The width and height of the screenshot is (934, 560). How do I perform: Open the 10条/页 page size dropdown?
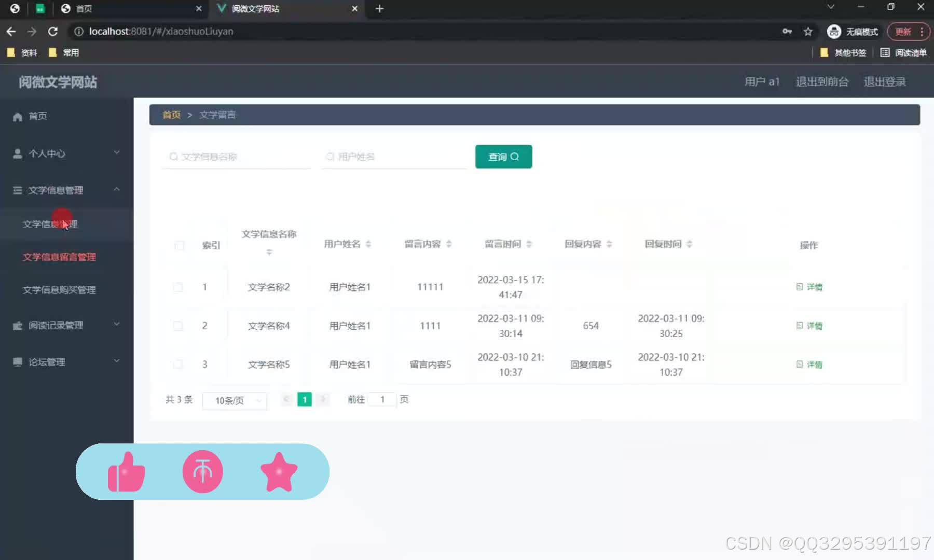(x=235, y=400)
